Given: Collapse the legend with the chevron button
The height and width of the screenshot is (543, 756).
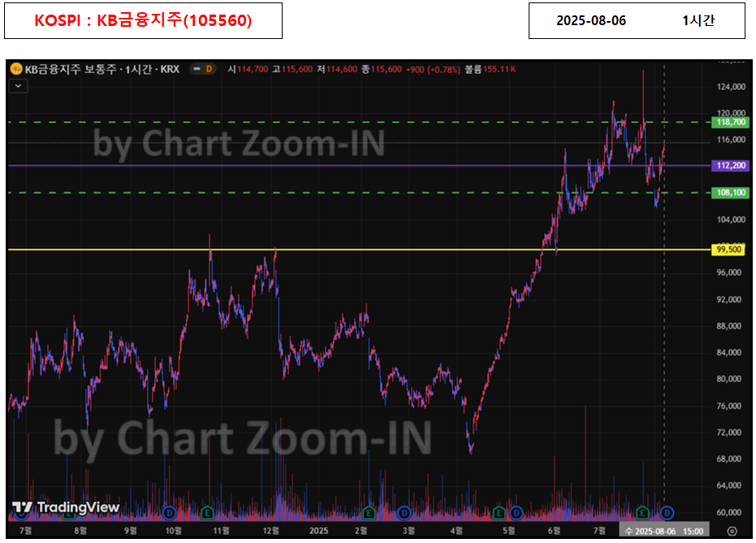Looking at the screenshot, I should pos(19,86).
